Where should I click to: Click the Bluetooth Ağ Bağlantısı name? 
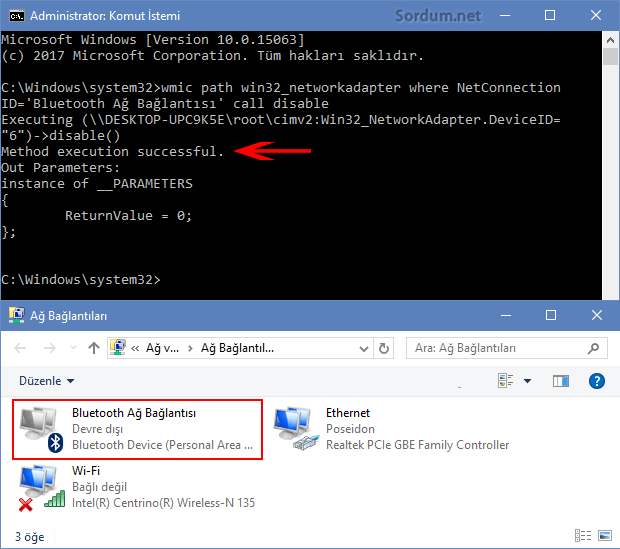(x=134, y=413)
